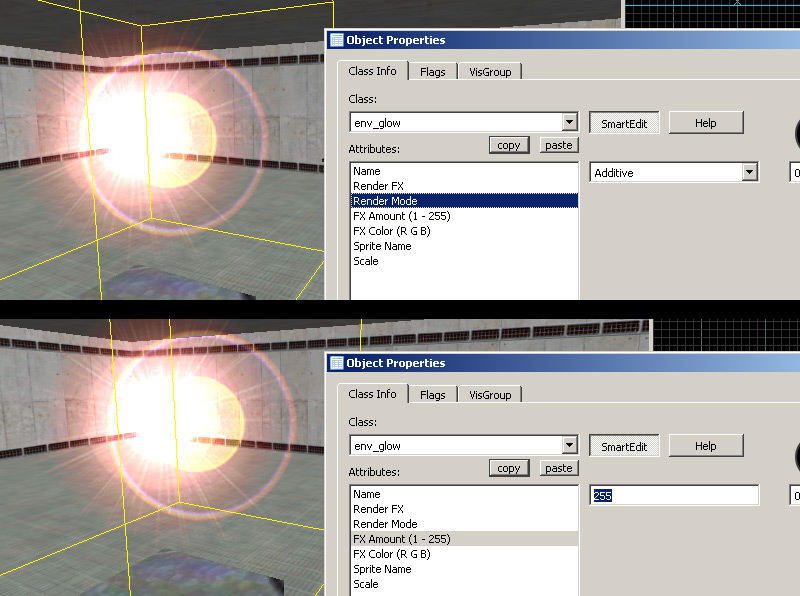Select Name attribute in 255 dialog

464,494
